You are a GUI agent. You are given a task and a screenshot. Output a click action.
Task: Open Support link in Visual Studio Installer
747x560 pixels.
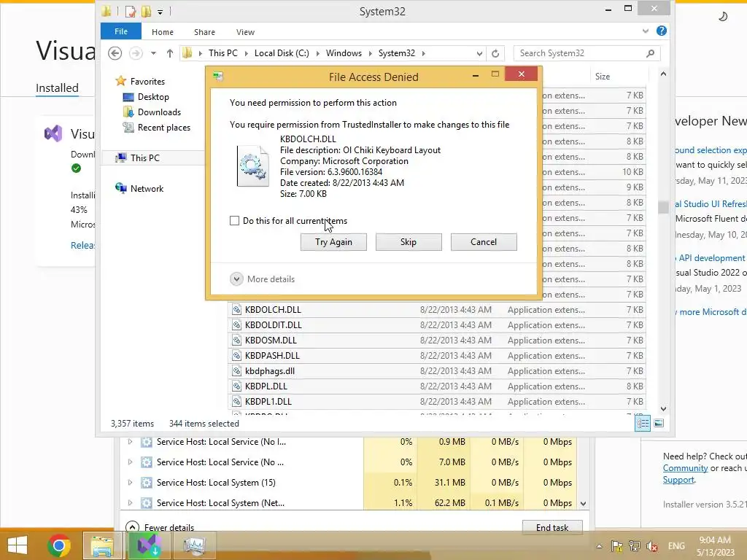(678, 480)
